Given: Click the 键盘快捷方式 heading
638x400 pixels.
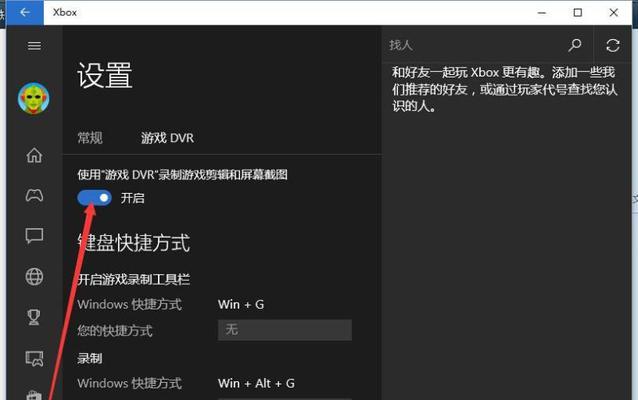Looking at the screenshot, I should (x=133, y=243).
